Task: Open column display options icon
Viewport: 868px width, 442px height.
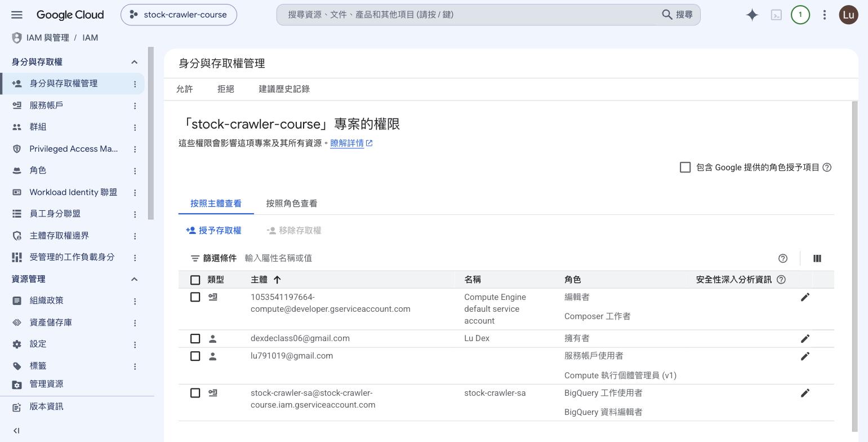Action: pyautogui.click(x=817, y=258)
